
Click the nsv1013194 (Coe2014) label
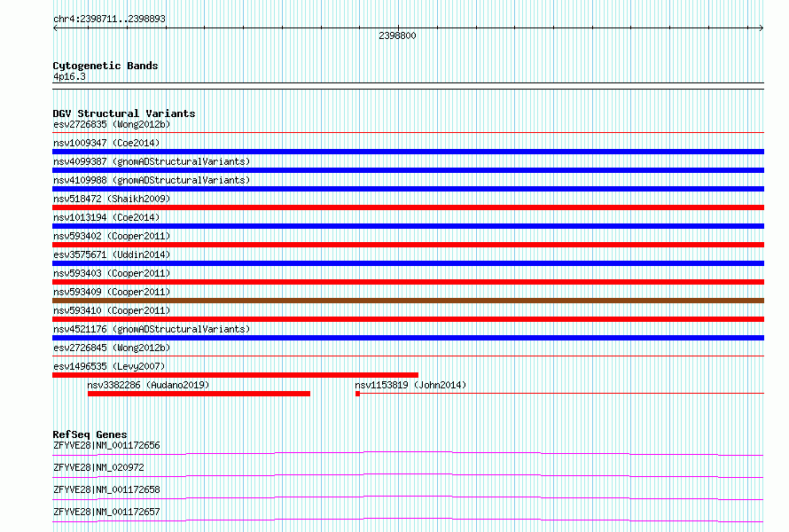click(x=106, y=217)
